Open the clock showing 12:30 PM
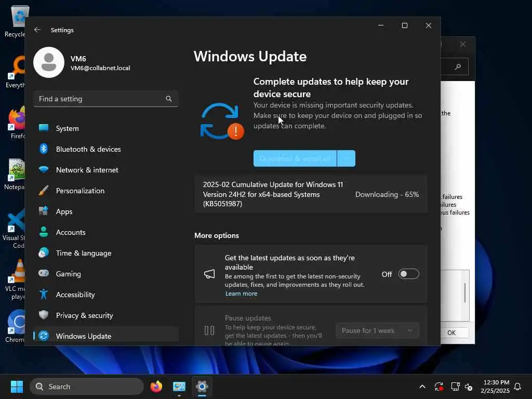 495,387
